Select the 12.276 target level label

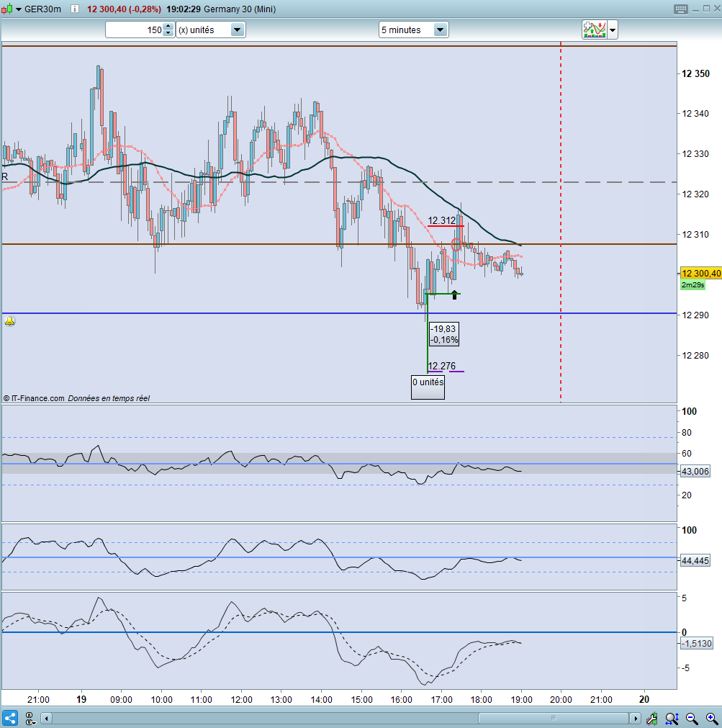click(442, 366)
